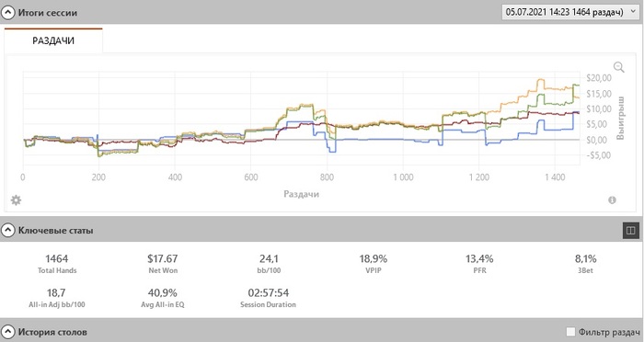Click the All-in Adj bb/100 stat
Screen dimensions: 644x342
(x=57, y=298)
